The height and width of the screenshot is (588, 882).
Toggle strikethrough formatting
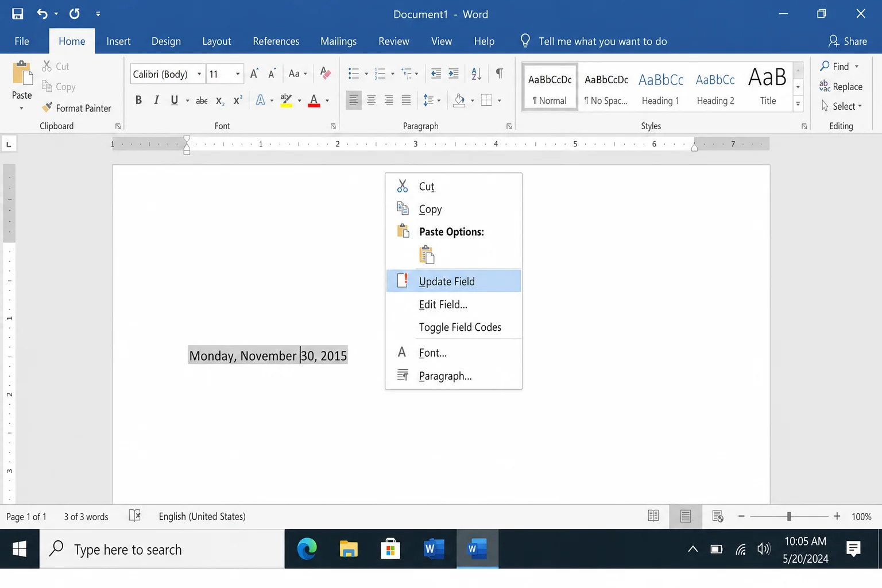click(202, 100)
